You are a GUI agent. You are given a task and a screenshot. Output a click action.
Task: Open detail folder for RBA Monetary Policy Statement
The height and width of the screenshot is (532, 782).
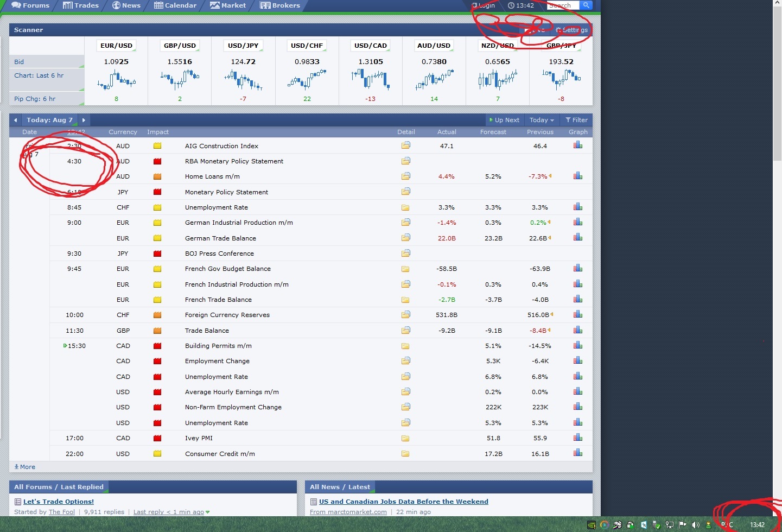(405, 161)
